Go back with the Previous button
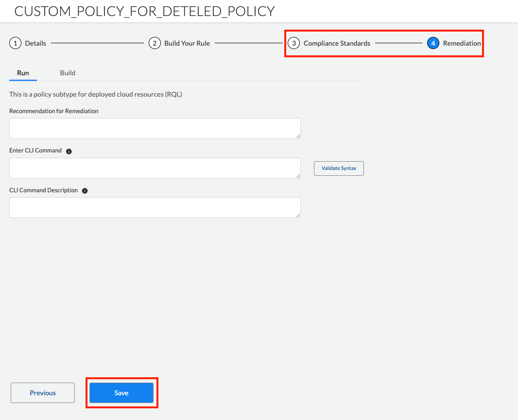This screenshot has width=518, height=420. (x=43, y=393)
